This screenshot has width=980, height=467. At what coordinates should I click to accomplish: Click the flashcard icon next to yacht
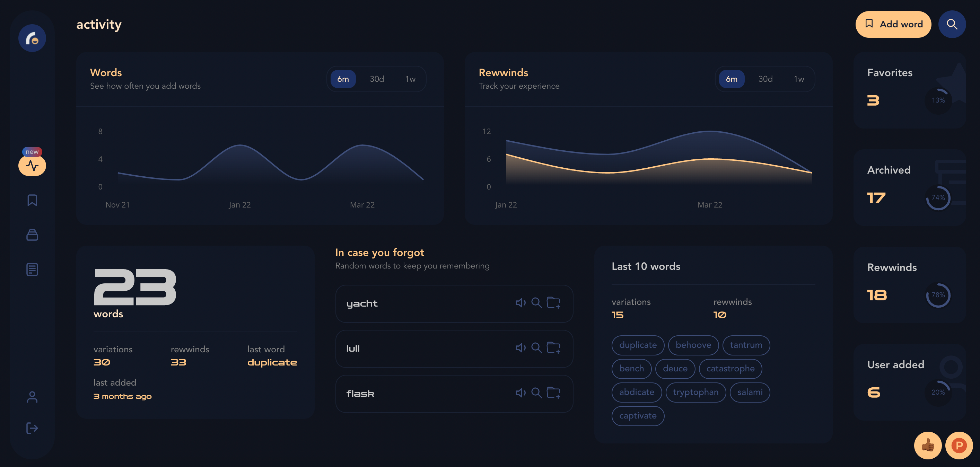coord(553,303)
